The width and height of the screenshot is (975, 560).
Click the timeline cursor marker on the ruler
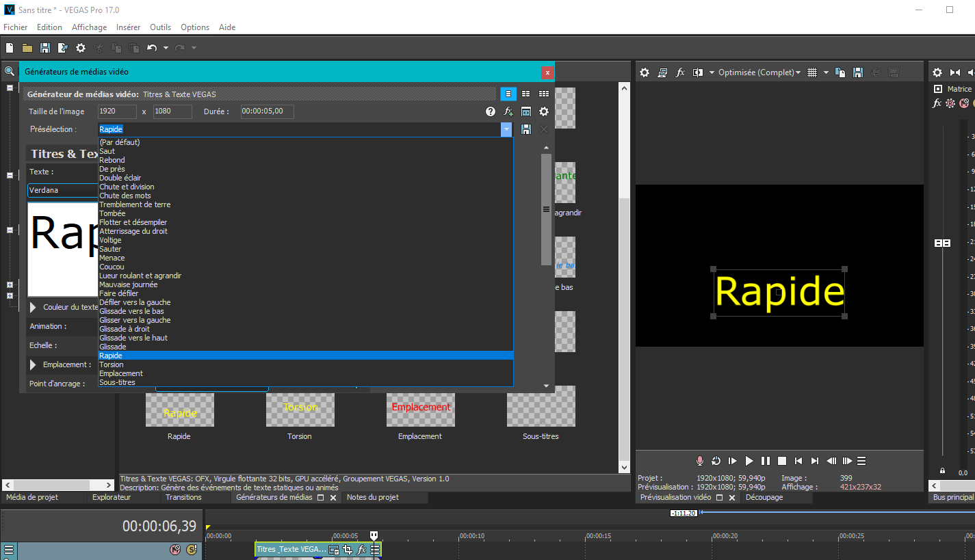(374, 535)
